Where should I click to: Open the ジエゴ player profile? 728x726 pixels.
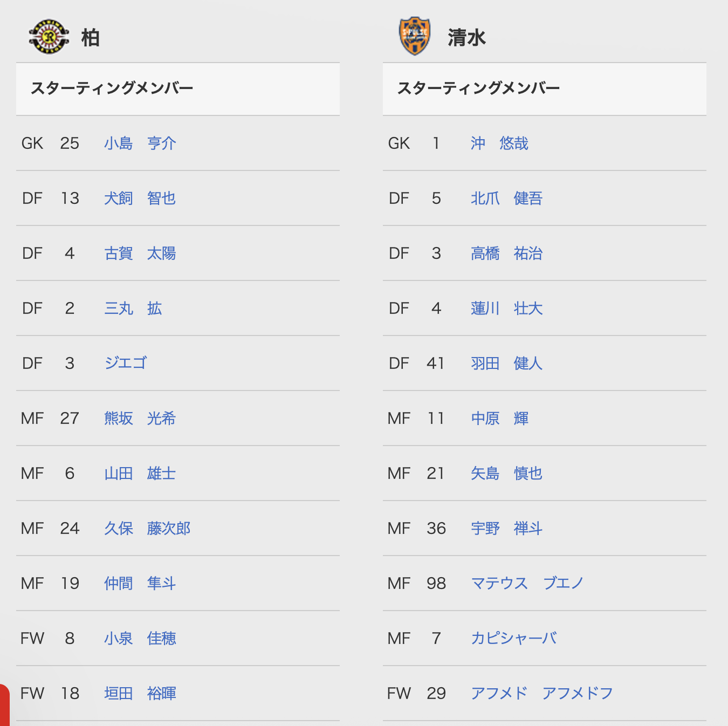click(x=126, y=363)
